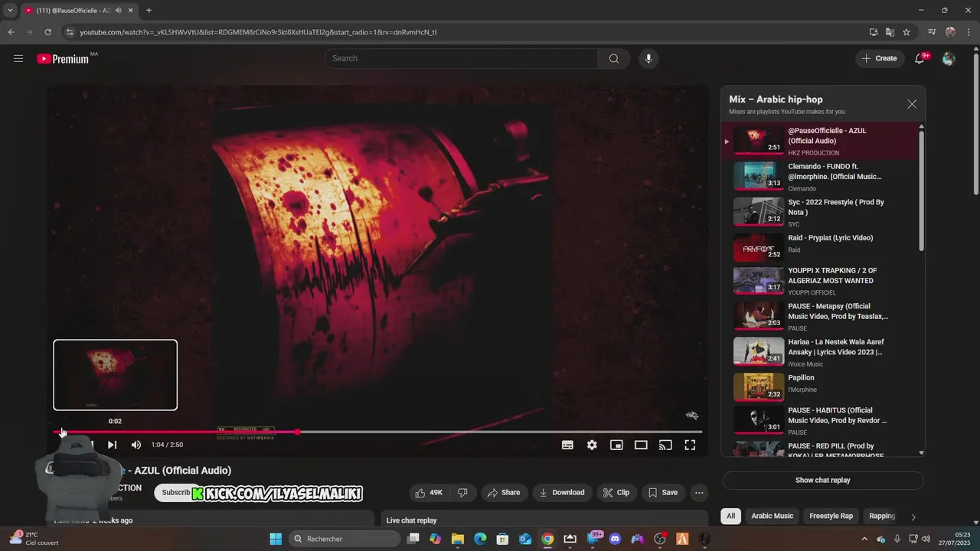Toggle theater mode
The width and height of the screenshot is (980, 551).
click(641, 445)
